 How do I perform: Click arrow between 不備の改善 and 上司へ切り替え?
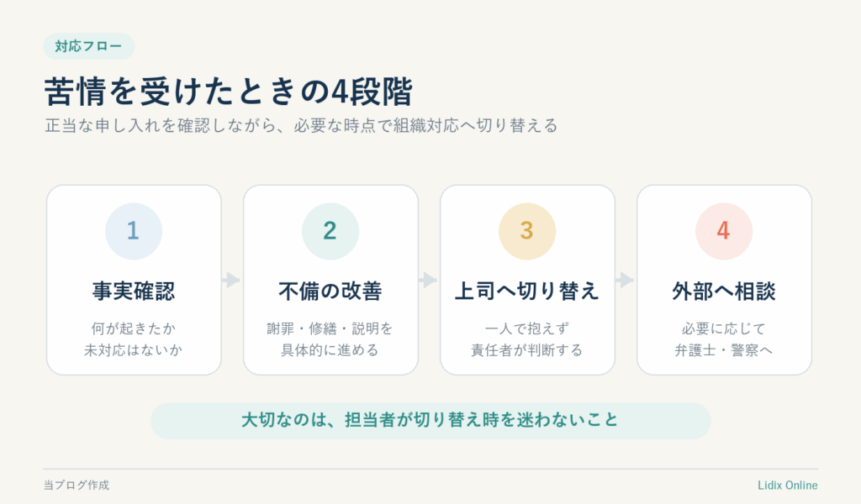pyautogui.click(x=428, y=280)
